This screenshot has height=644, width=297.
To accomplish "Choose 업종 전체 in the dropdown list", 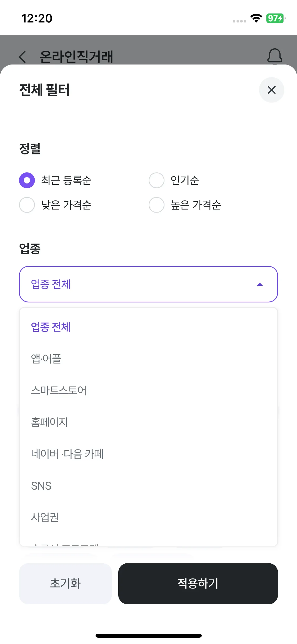I will click(51, 327).
